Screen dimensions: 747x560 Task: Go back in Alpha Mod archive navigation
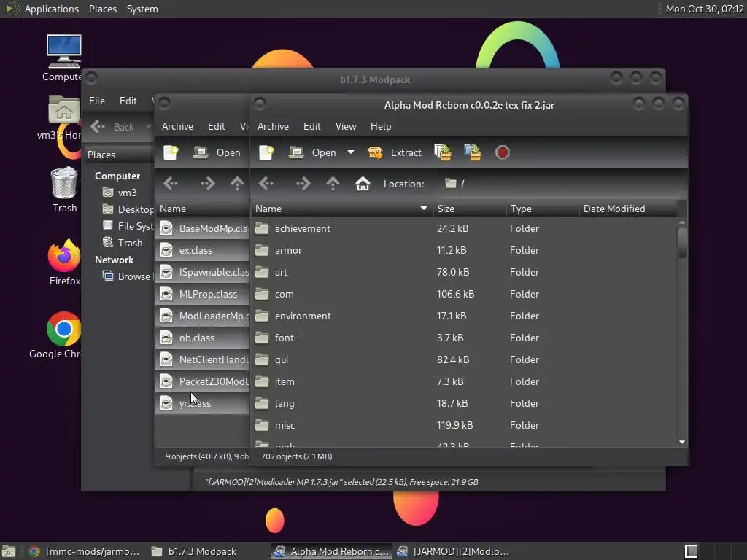pos(266,183)
